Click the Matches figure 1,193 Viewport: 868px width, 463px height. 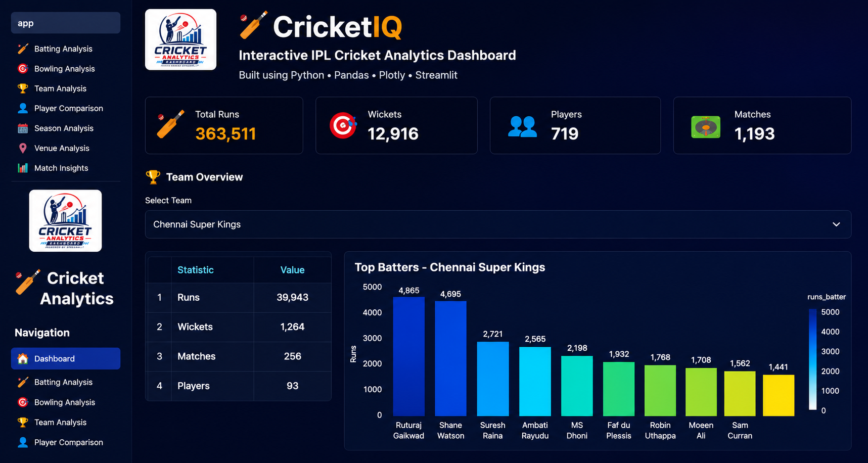754,133
